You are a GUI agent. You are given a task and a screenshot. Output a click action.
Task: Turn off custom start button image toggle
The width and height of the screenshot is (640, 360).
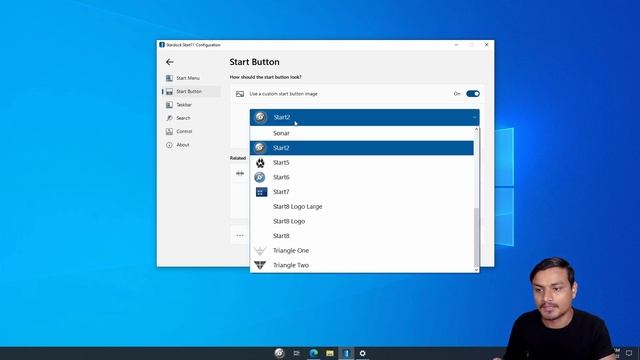[x=473, y=94]
